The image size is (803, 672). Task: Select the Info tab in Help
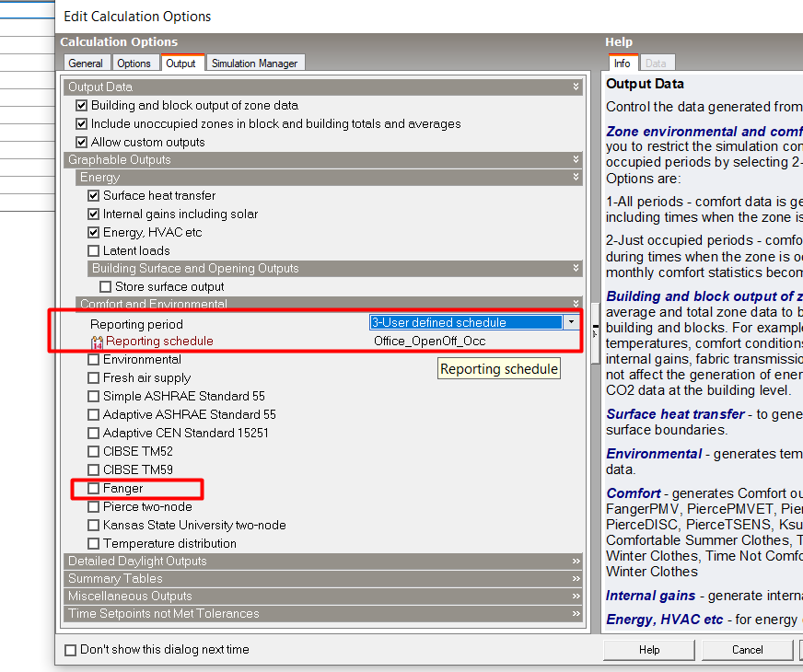click(x=623, y=63)
